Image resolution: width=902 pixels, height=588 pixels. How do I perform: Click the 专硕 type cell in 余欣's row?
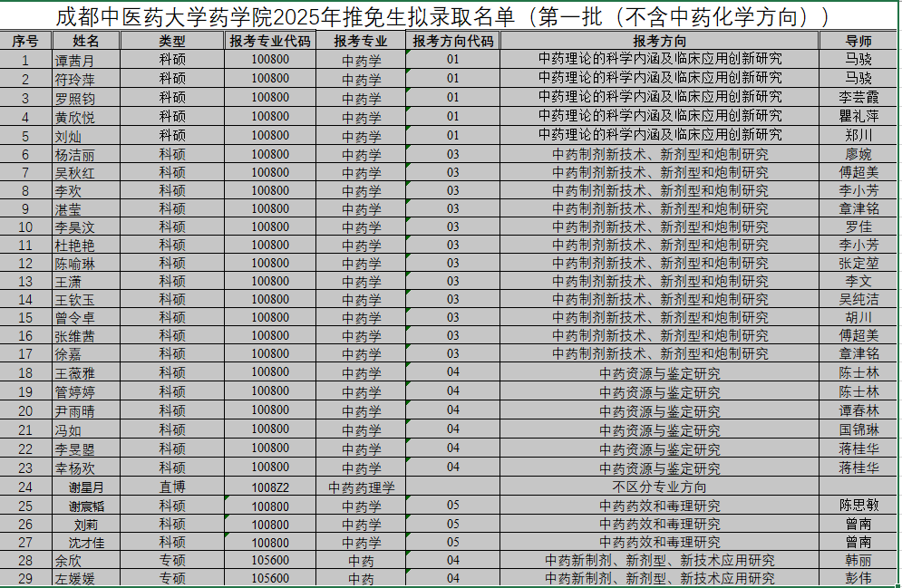[x=172, y=561]
